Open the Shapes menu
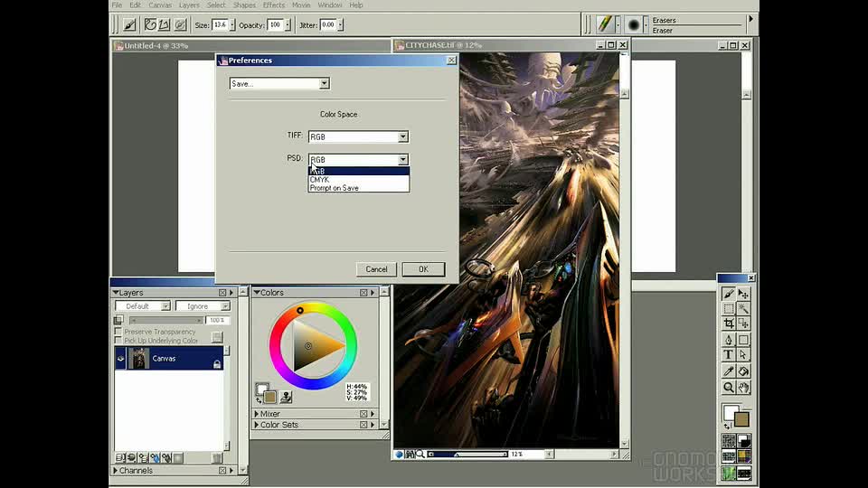 tap(244, 5)
